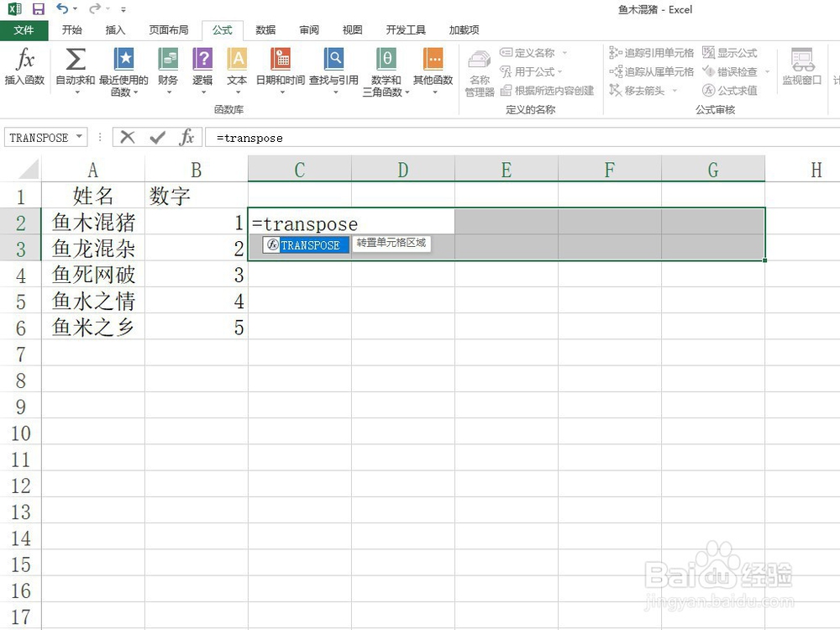
Task: Click Error Checking (错误检查)
Action: point(730,71)
